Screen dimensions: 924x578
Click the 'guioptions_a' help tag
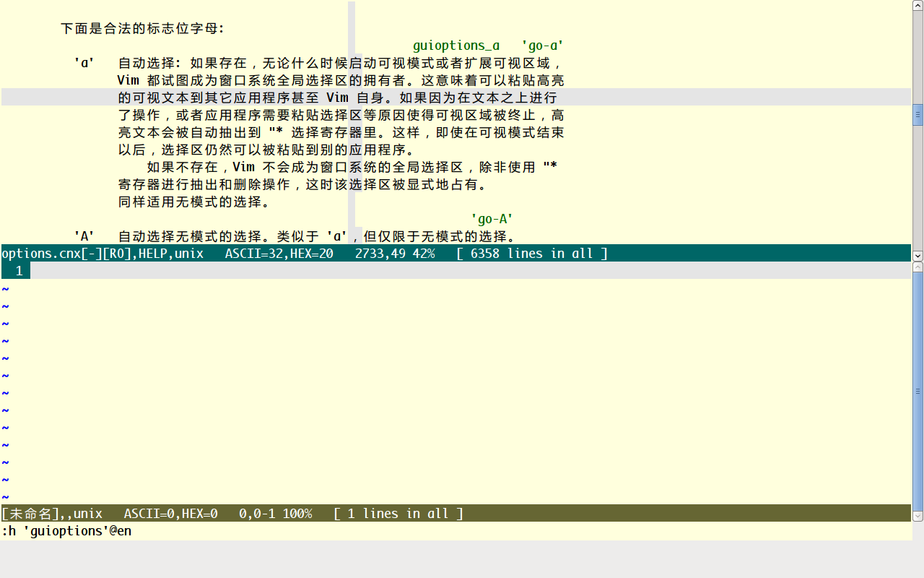click(x=456, y=46)
